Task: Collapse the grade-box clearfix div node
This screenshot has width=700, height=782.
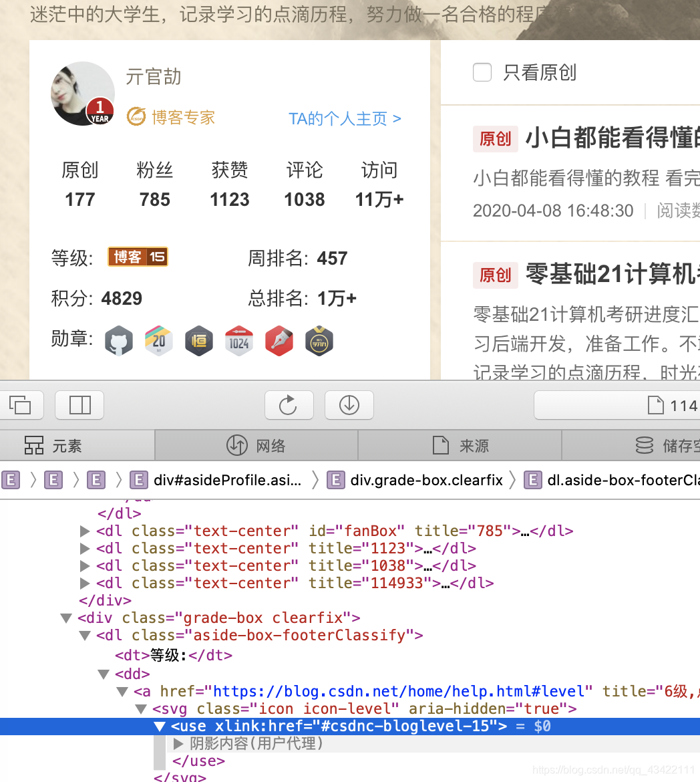Action: tap(66, 618)
